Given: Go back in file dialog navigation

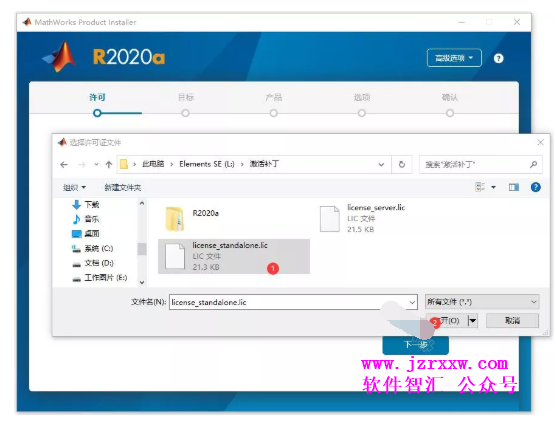Looking at the screenshot, I should (x=64, y=165).
